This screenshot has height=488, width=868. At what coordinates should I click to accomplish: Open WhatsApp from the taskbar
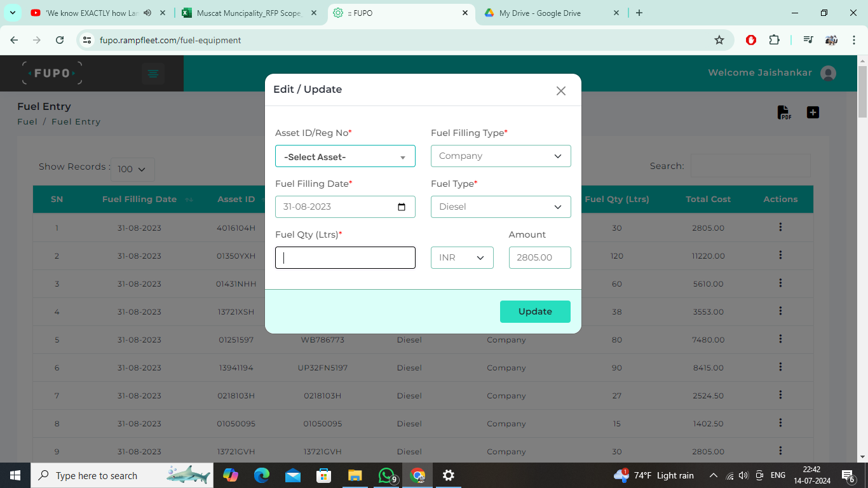(386, 475)
